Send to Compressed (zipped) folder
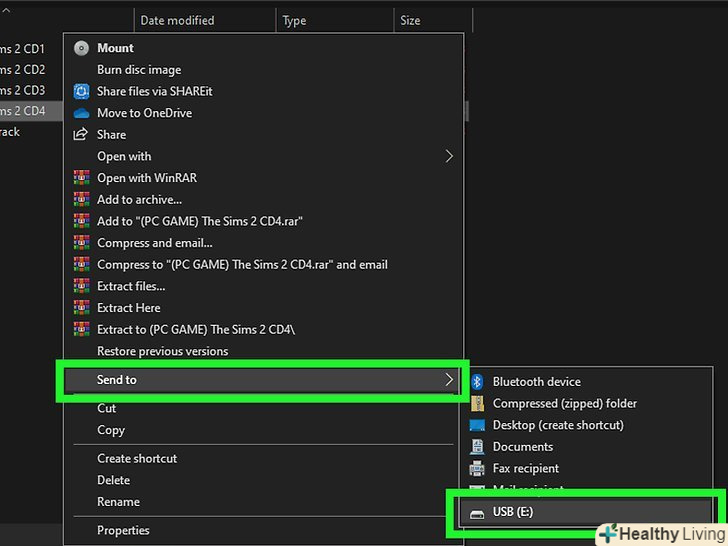The width and height of the screenshot is (728, 546). [x=586, y=403]
